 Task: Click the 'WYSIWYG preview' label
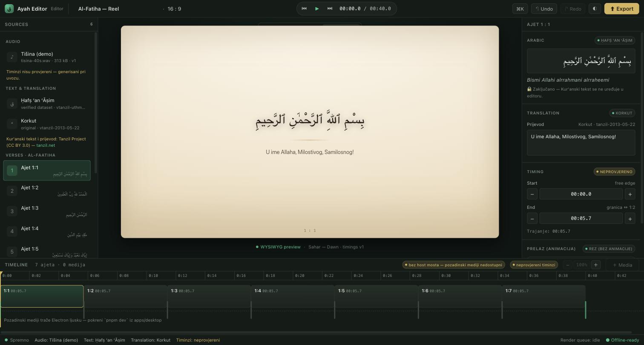pos(278,247)
